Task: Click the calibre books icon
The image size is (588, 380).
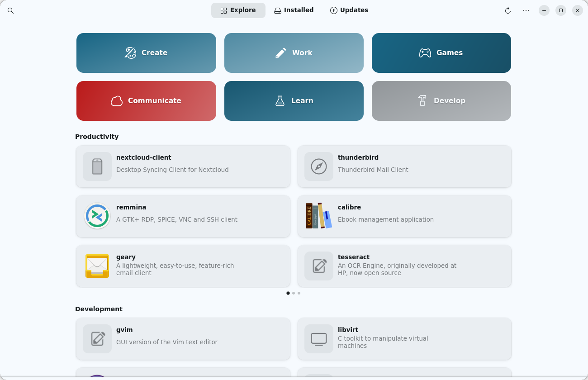Action: [x=319, y=216]
